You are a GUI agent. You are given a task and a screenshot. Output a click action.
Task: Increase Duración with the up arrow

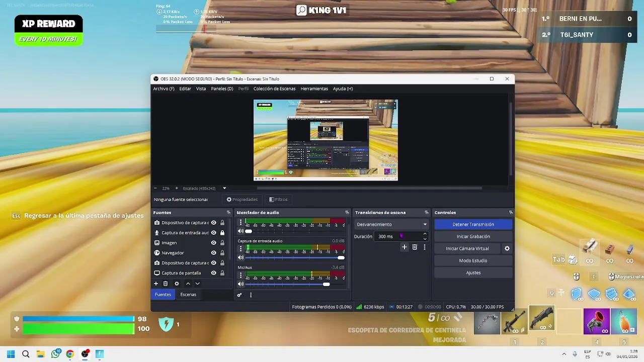[425, 234]
